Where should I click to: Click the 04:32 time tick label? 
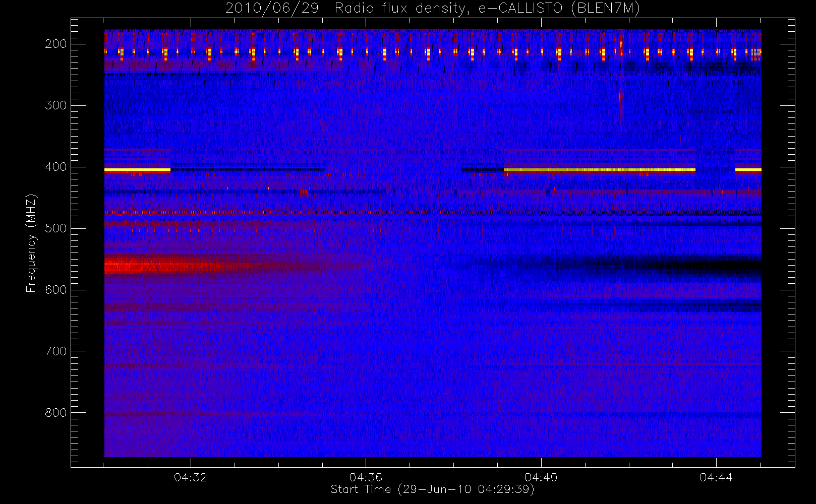pos(191,477)
